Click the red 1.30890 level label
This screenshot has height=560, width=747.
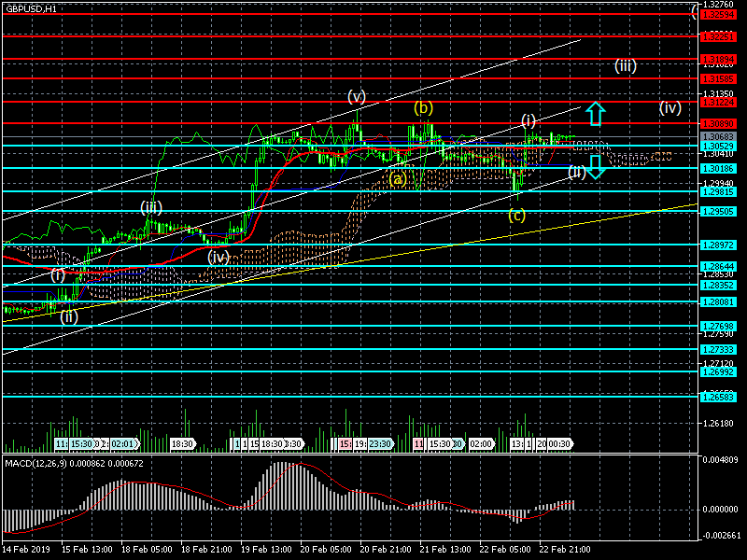[718, 123]
